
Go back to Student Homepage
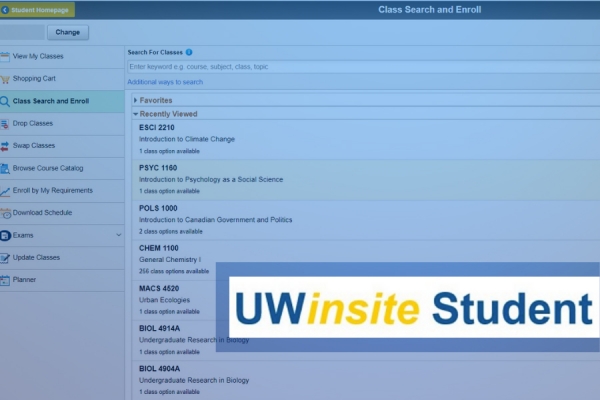click(38, 9)
